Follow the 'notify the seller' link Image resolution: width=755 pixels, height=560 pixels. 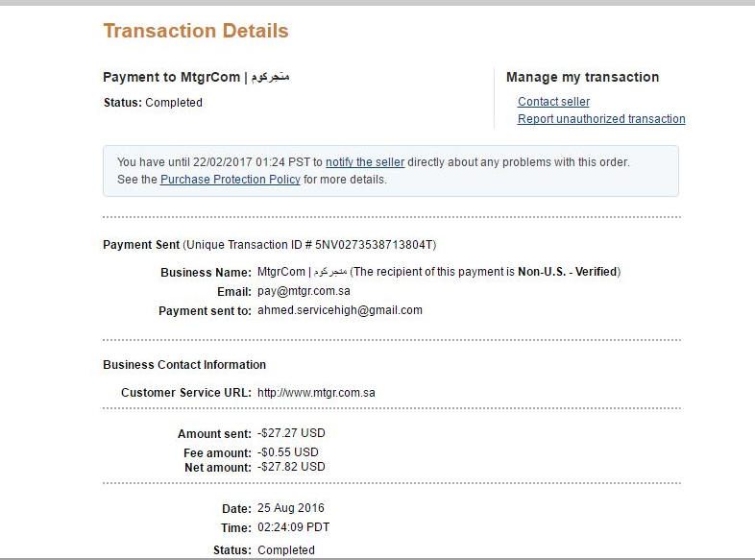tap(365, 162)
